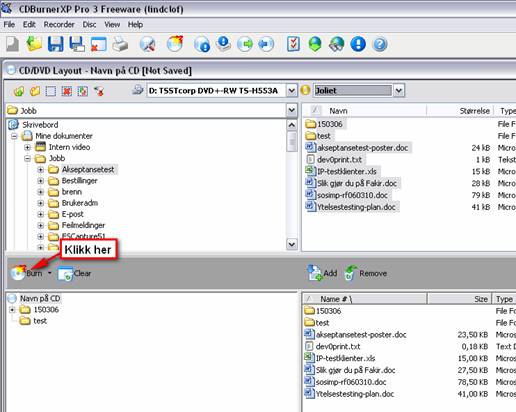Click the red checklist options icon
Viewport: 516px width, 412px height.
[293, 44]
